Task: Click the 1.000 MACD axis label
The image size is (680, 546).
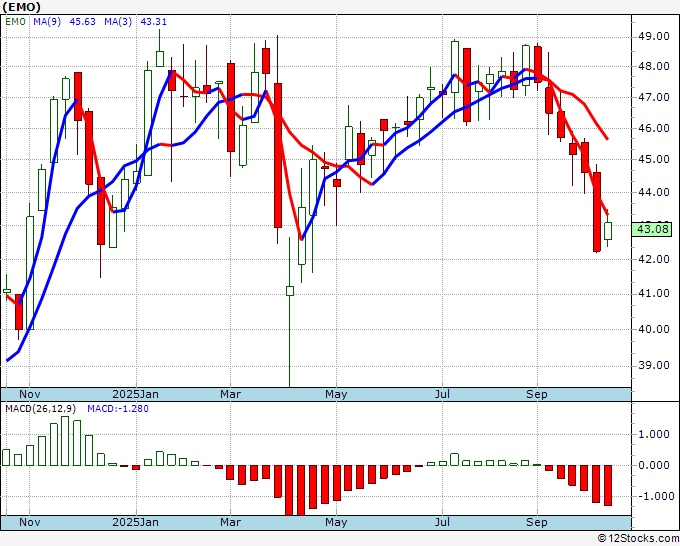Action: (x=653, y=435)
